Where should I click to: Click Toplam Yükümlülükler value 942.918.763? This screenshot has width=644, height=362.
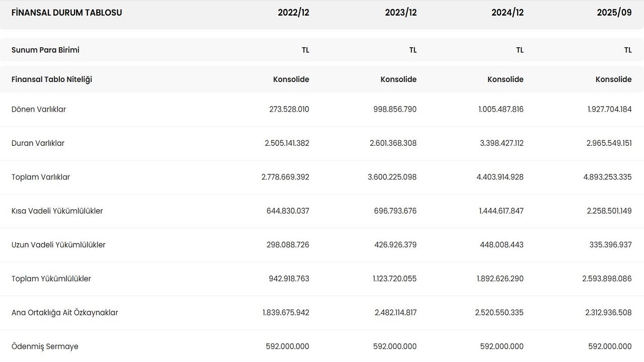pyautogui.click(x=289, y=279)
